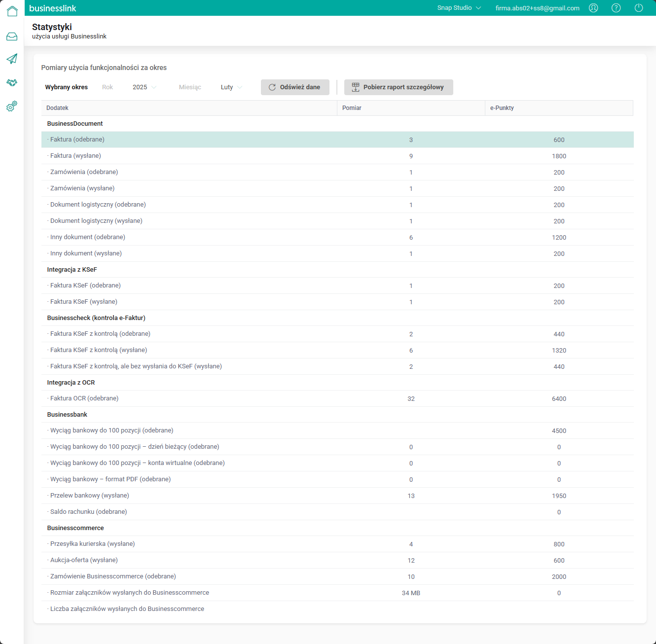The width and height of the screenshot is (656, 644).
Task: Select the Faktura (odebrane) row
Action: 337,140
